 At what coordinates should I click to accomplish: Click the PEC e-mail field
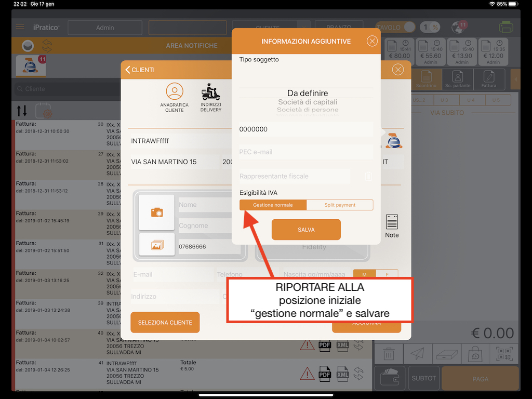306,152
